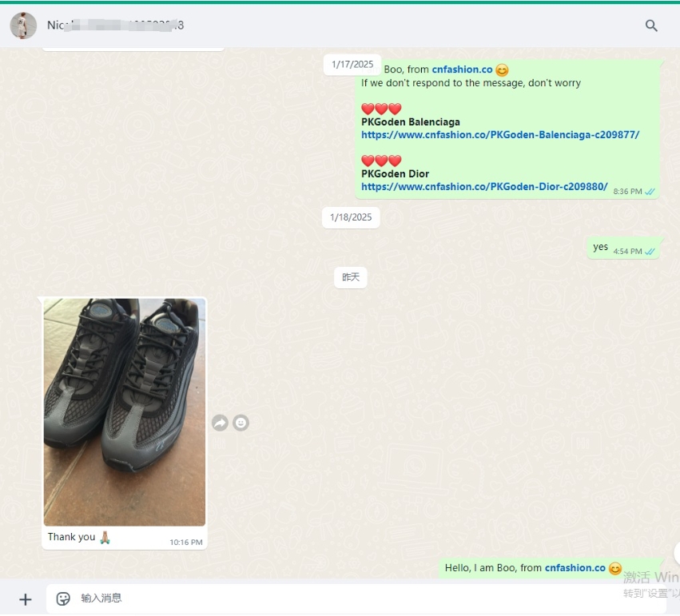
Task: Open the contact's profile avatar
Action: pos(23,26)
